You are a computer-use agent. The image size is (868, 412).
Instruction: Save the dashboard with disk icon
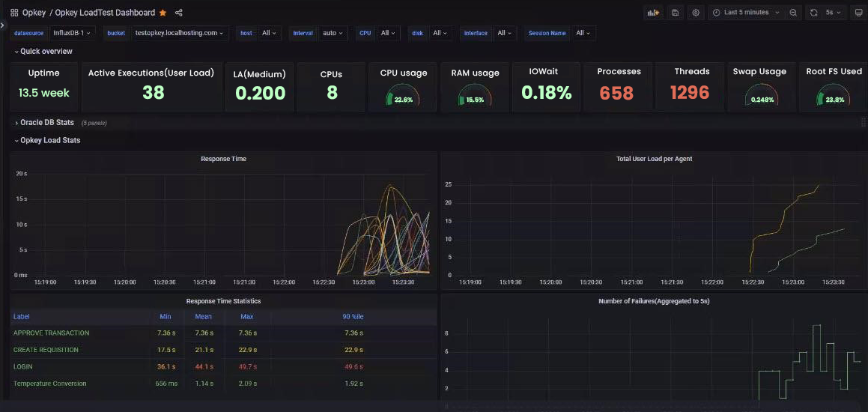point(675,13)
